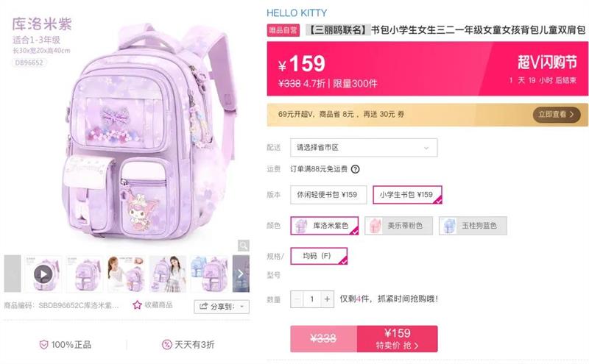Increase quantity with the plus button

click(x=327, y=299)
